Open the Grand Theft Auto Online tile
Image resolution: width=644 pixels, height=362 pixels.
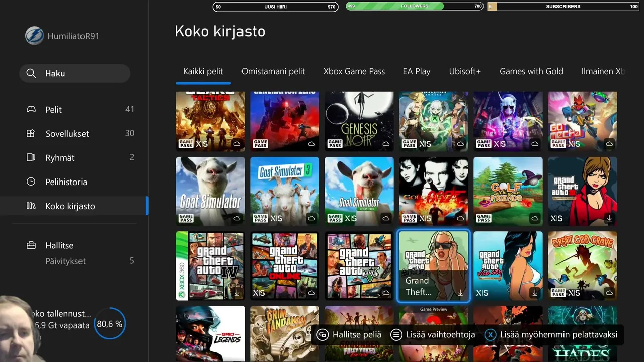pyautogui.click(x=285, y=266)
